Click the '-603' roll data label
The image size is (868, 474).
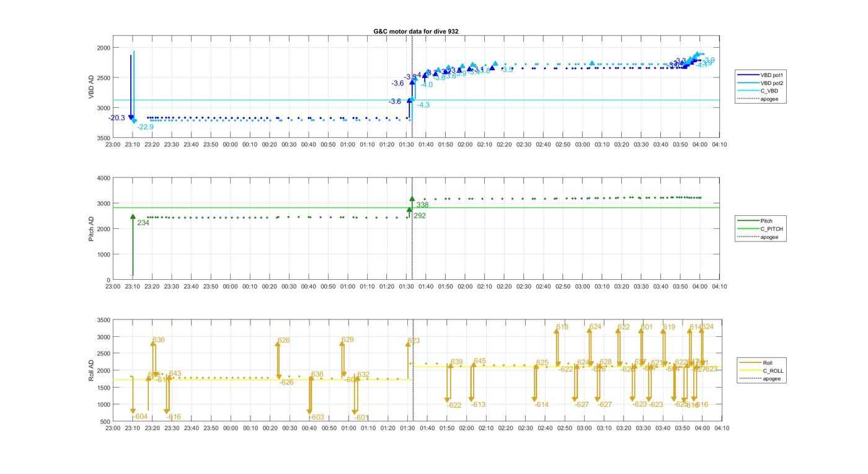[316, 418]
